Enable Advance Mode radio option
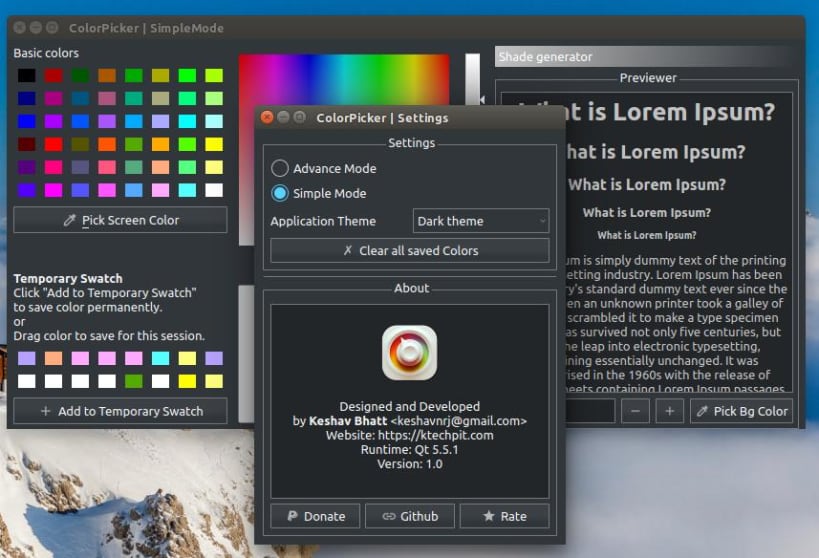Viewport: 819px width, 558px height. coord(280,168)
